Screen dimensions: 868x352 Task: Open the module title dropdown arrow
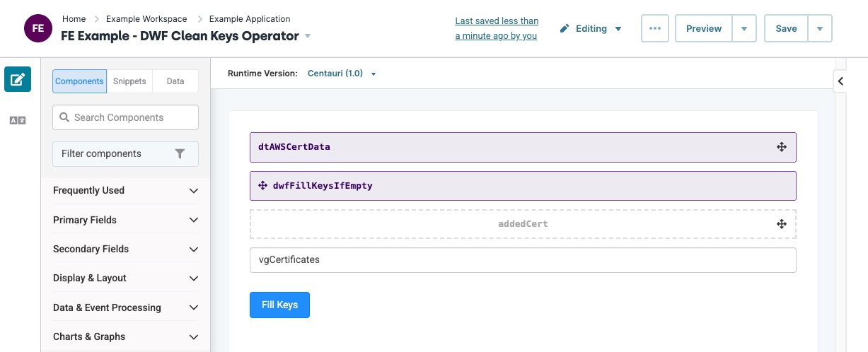point(308,36)
